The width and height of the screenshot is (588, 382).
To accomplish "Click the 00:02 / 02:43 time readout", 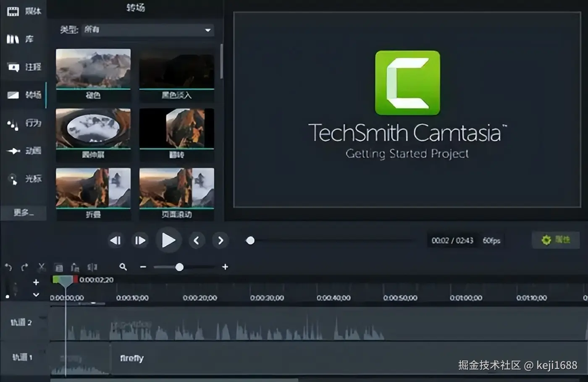I will 452,241.
